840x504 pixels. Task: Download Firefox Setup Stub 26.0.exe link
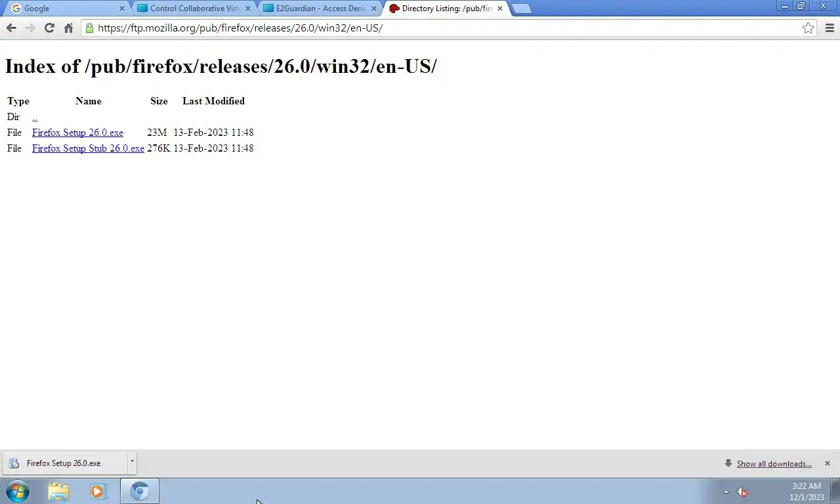coord(88,148)
